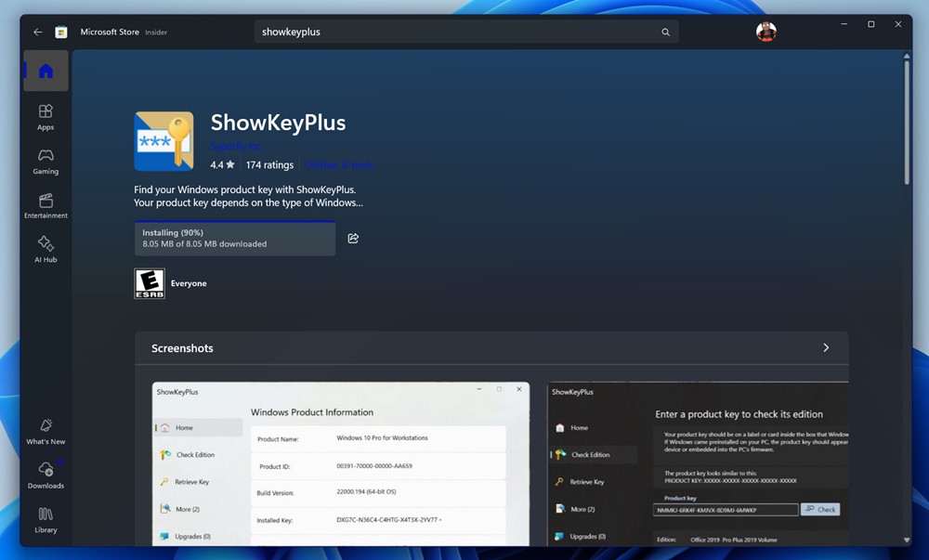
Task: Open the Library page
Action: [46, 520]
